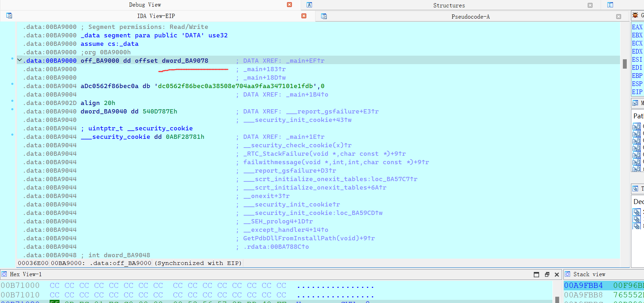The width and height of the screenshot is (644, 303).
Task: Click the tab icon right of Structures close button
Action: coord(610,5)
